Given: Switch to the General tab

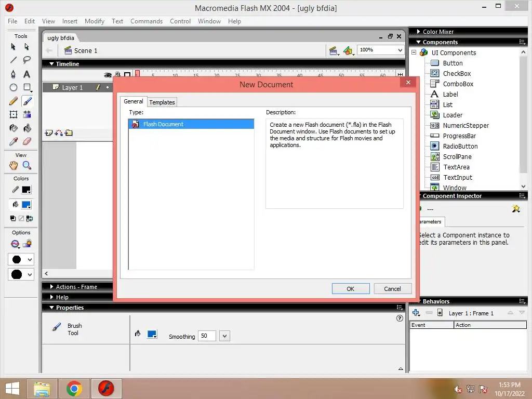Looking at the screenshot, I should [x=134, y=101].
